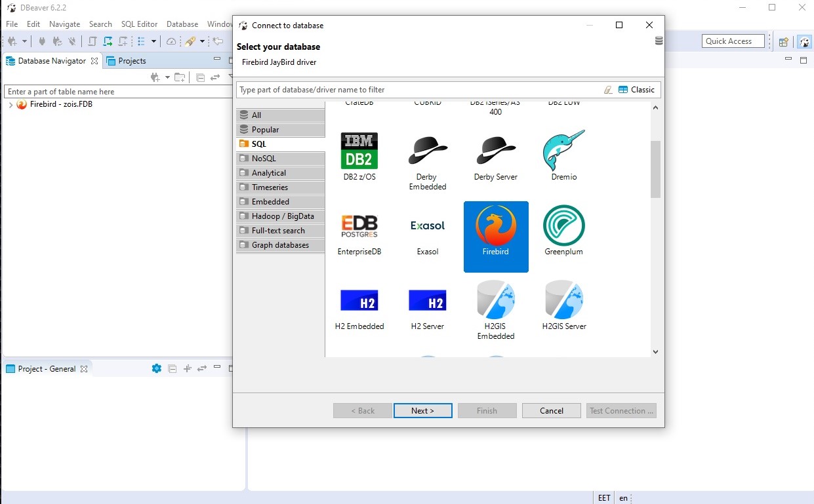Open new connection dropdown in Database Navigator

167,77
